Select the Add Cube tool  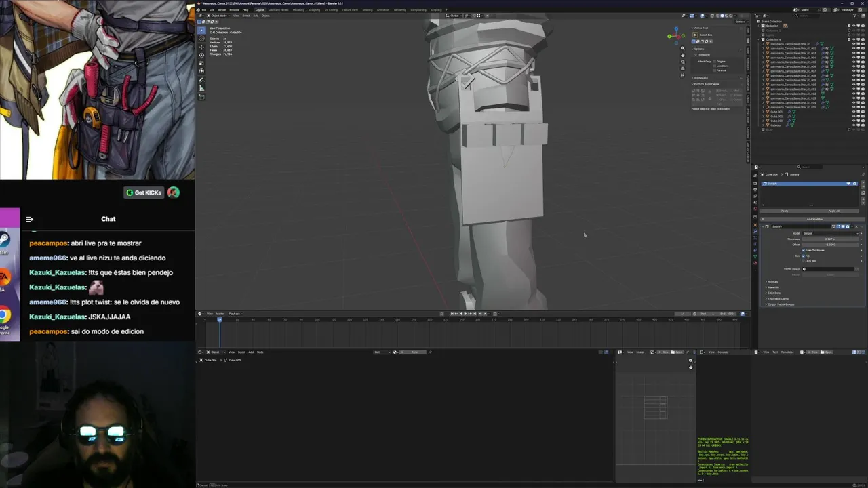(201, 97)
